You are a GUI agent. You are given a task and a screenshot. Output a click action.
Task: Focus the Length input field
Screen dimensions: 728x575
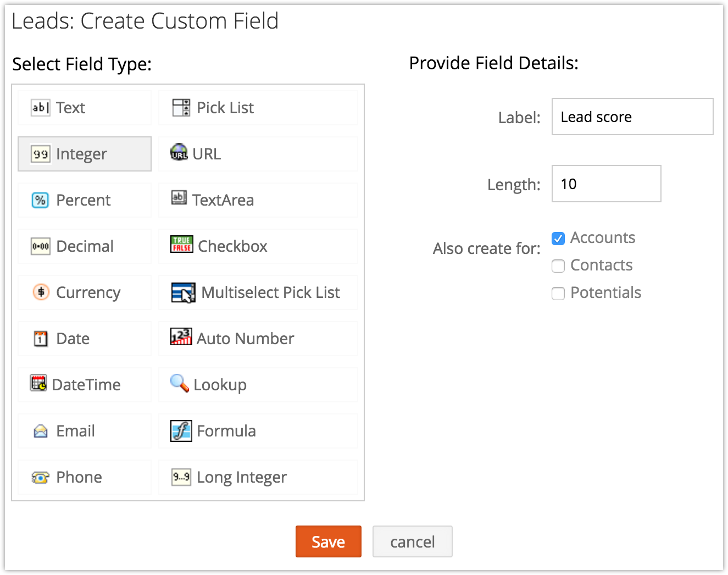606,184
